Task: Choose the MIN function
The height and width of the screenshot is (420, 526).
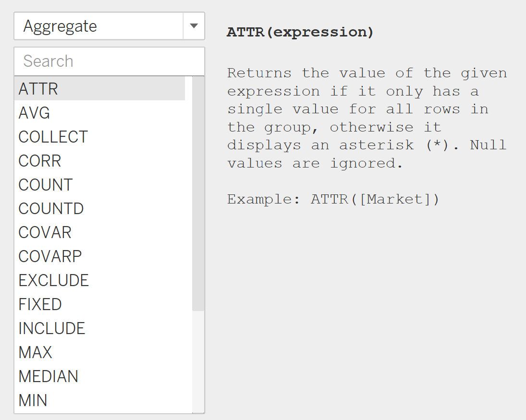Action: (x=33, y=400)
